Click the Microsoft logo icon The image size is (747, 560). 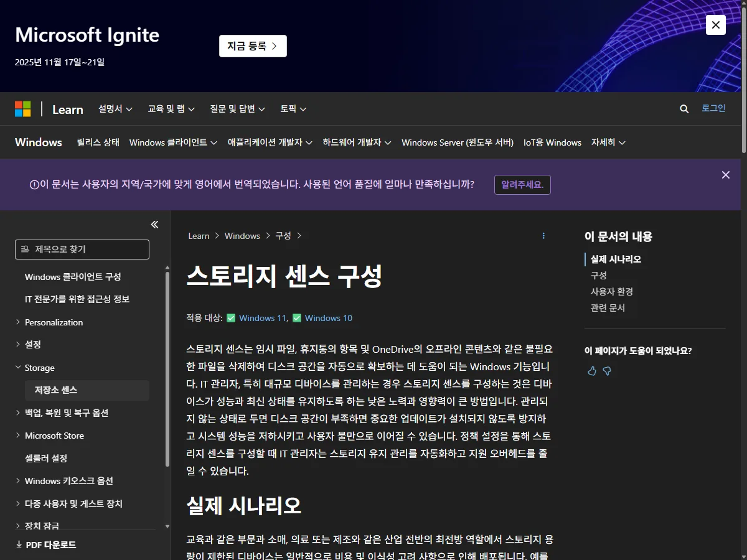point(23,109)
